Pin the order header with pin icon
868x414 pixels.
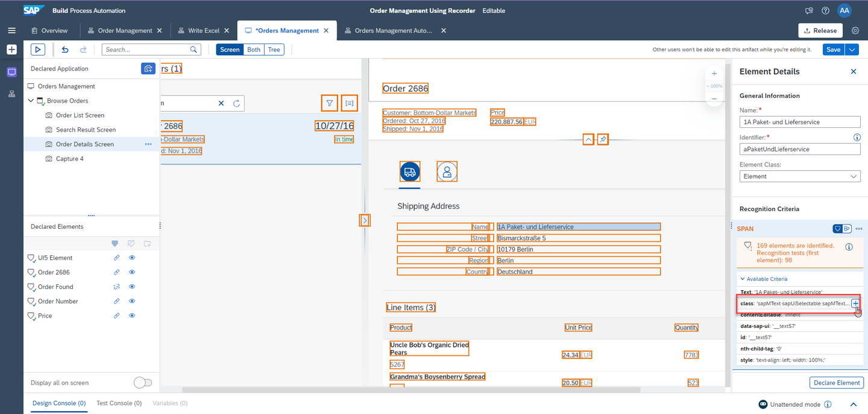tap(603, 139)
